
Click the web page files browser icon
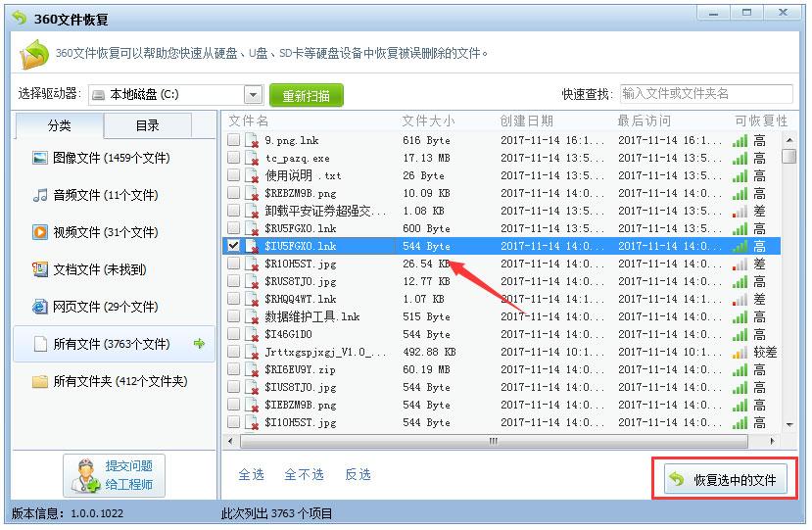(40, 307)
